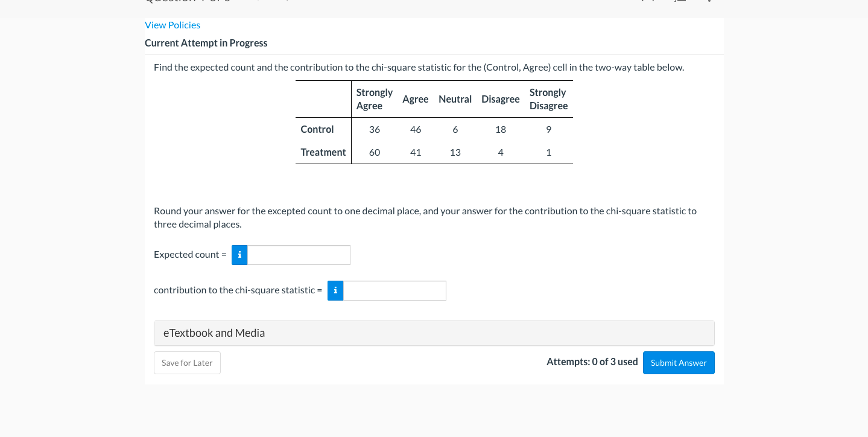Click the Treatment Agree cell value 41
Image resolution: width=868 pixels, height=437 pixels.
click(x=416, y=152)
